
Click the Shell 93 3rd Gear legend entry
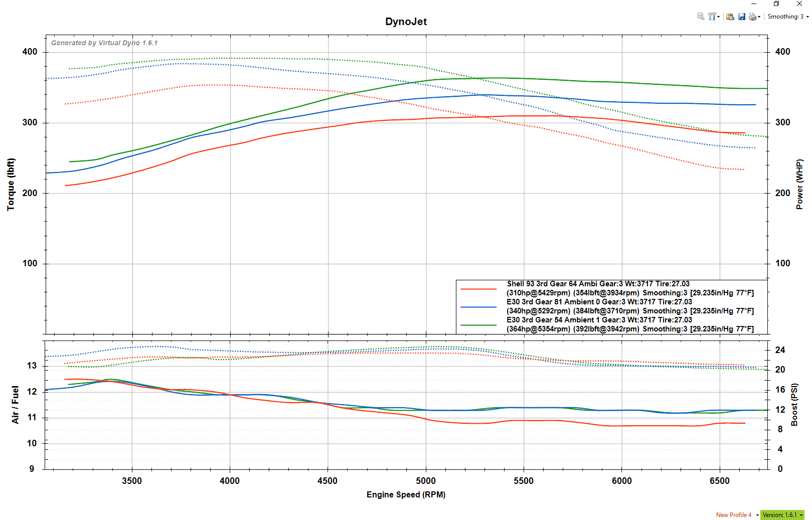tap(598, 284)
